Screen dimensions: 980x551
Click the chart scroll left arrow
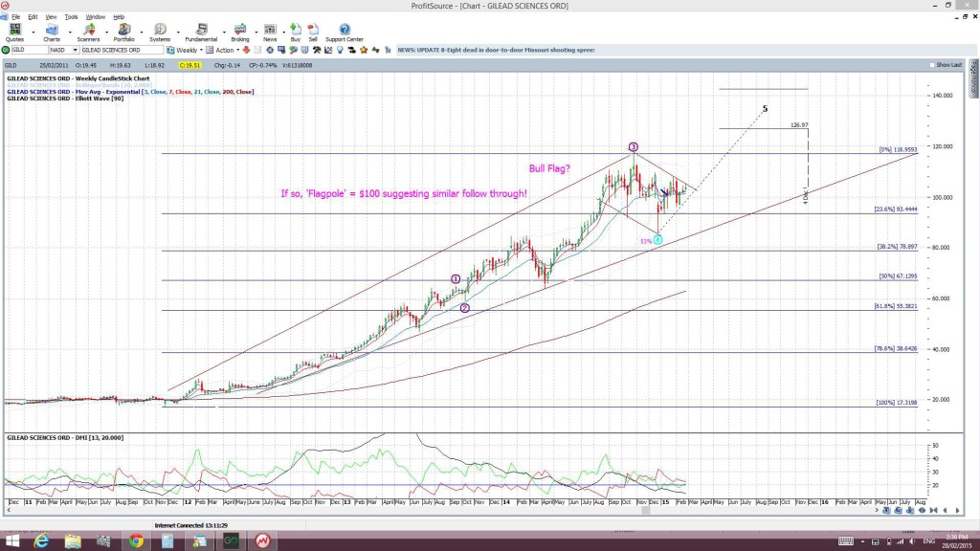pyautogui.click(x=8, y=511)
